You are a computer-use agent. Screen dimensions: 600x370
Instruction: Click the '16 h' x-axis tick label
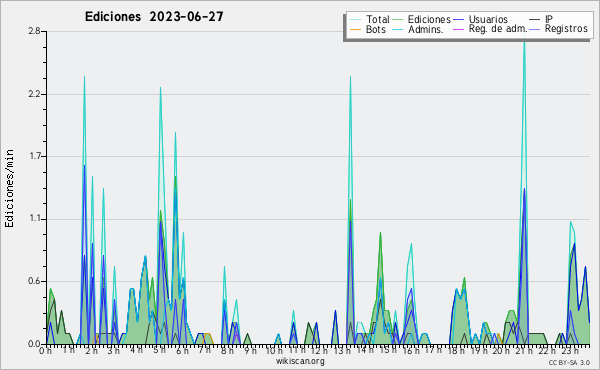(410, 350)
